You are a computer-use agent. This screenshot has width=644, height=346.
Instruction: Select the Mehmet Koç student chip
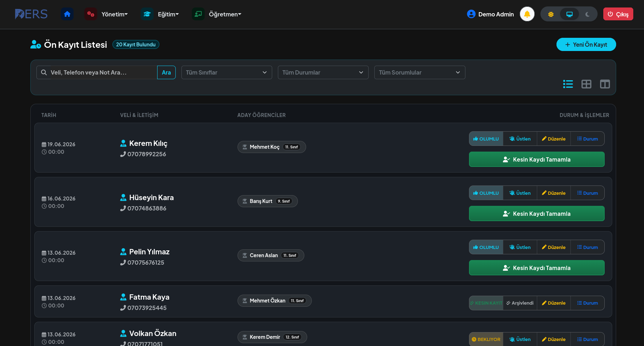272,147
